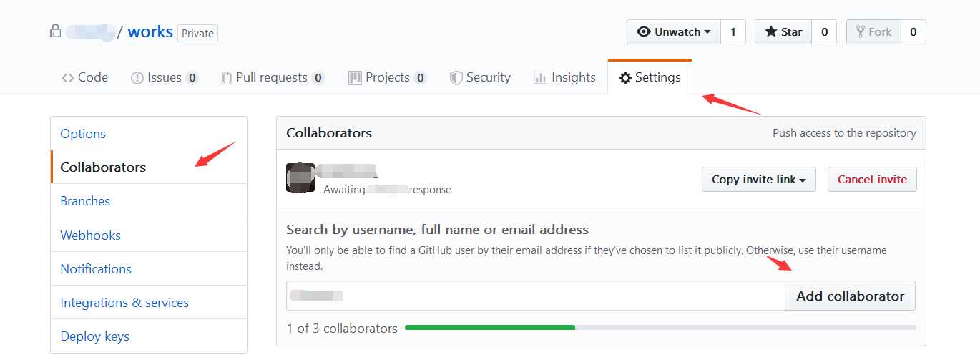Focus the collaborator search input field
The height and width of the screenshot is (360, 980).
pos(536,296)
